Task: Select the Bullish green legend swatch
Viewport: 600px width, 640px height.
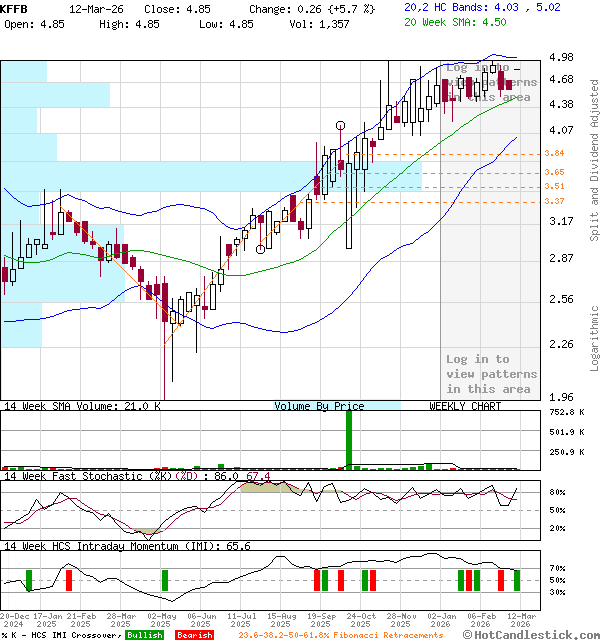Action: (x=146, y=635)
